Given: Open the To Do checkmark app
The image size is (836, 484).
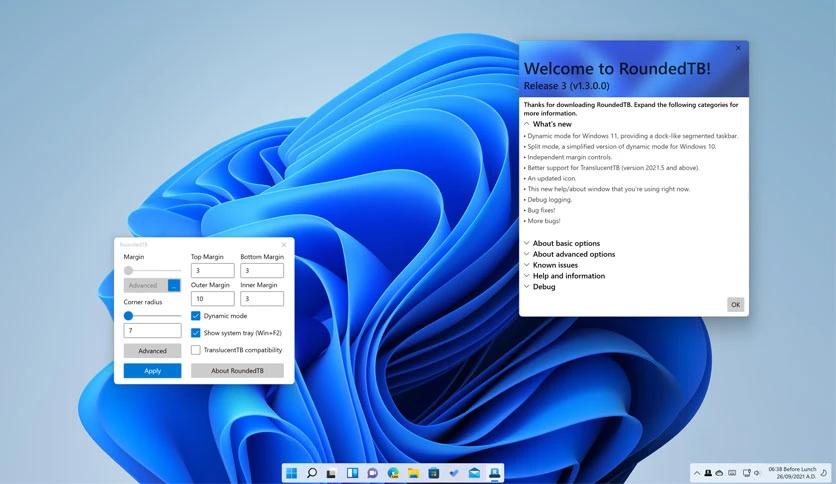Looking at the screenshot, I should tap(454, 473).
